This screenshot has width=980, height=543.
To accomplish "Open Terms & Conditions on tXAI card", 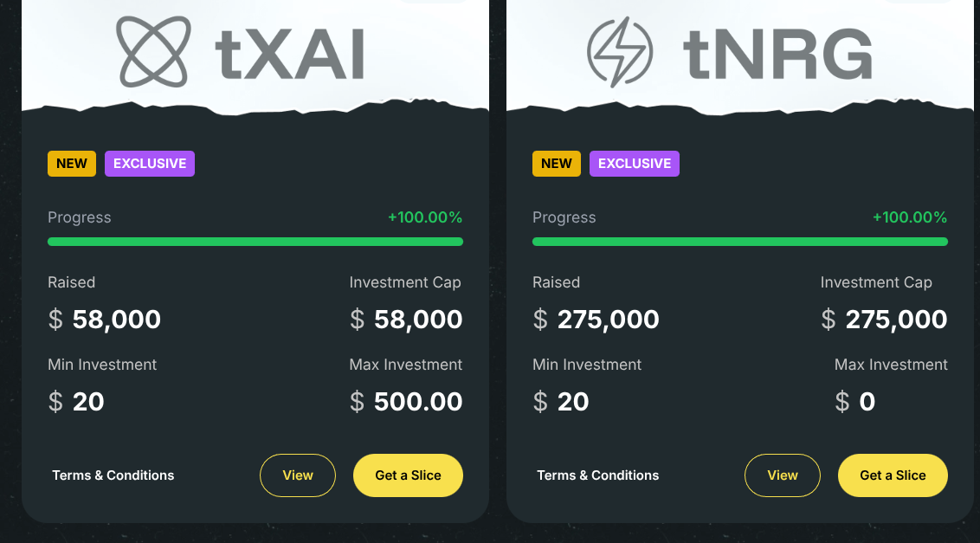I will (x=113, y=475).
